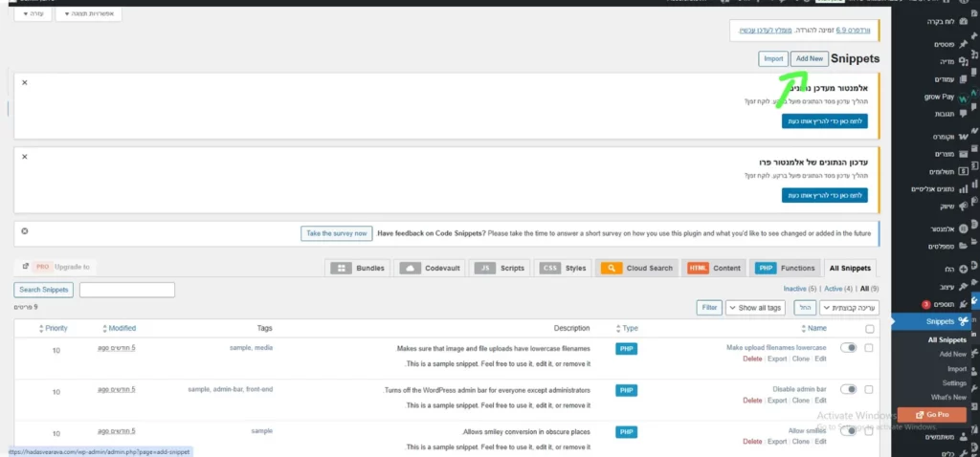The height and width of the screenshot is (457, 980).
Task: Open the HTML Content tab icon
Action: click(698, 268)
